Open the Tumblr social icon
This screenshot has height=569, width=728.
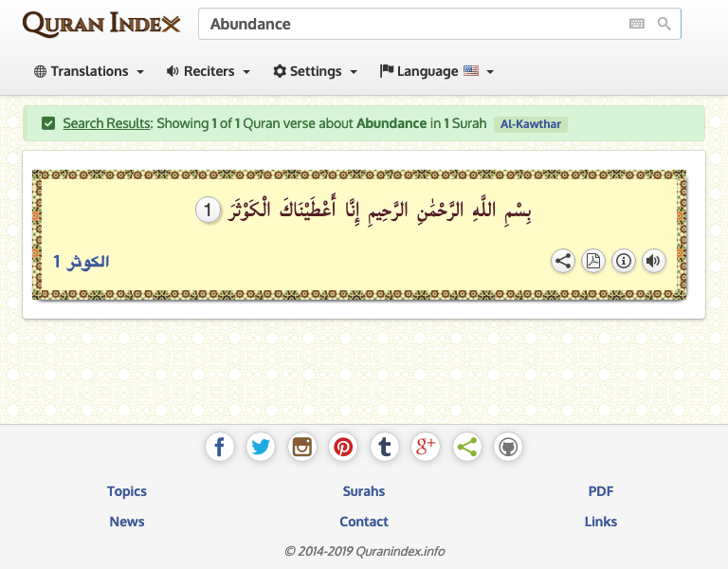(x=385, y=447)
